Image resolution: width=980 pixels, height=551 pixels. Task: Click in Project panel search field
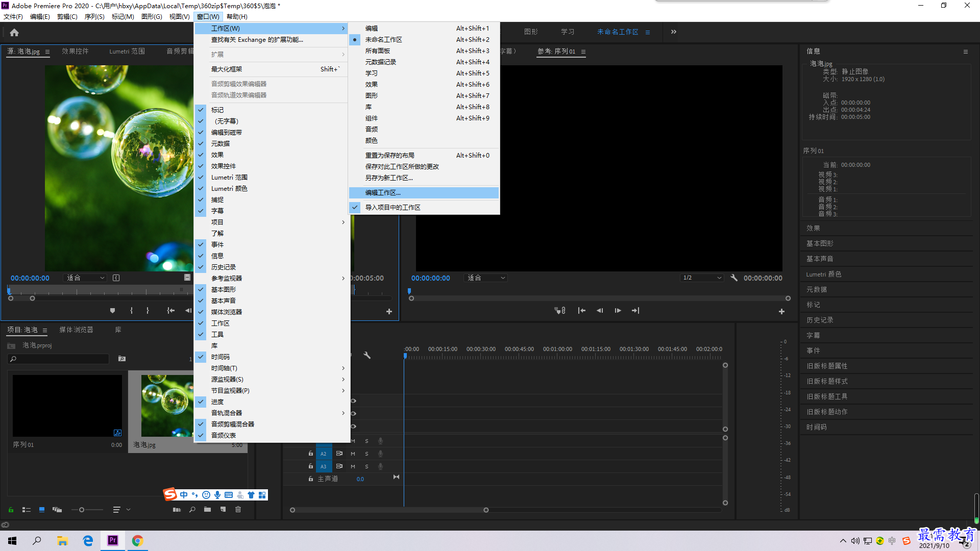(x=58, y=359)
